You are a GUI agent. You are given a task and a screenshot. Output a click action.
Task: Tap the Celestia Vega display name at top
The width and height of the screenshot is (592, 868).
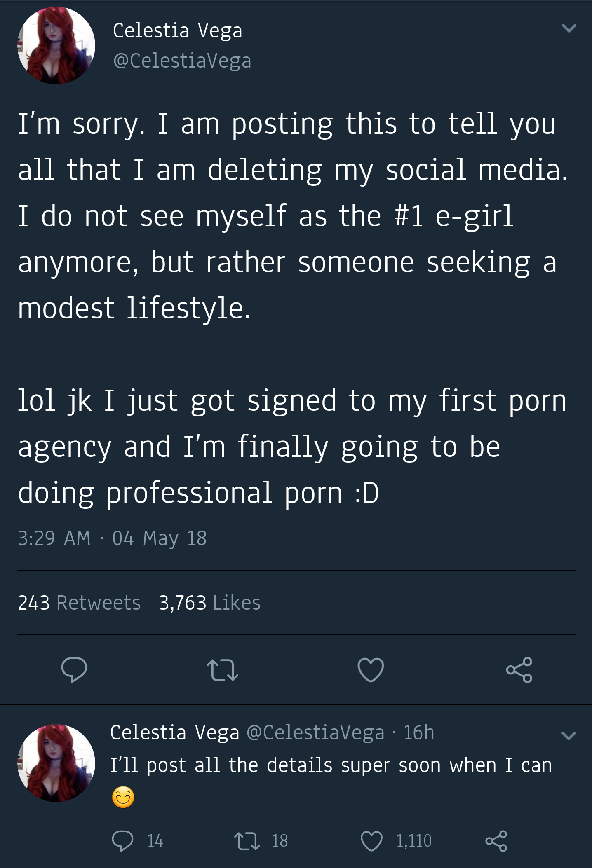(178, 30)
